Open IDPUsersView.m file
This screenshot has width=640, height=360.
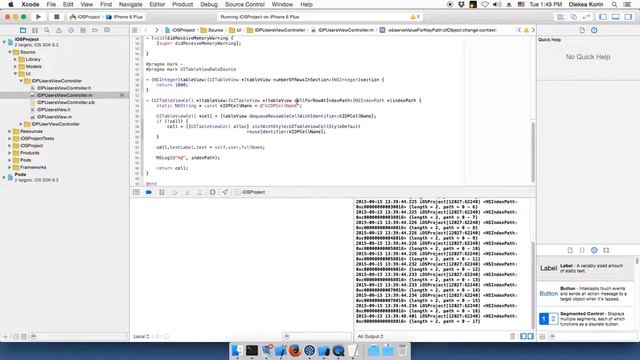(54, 117)
